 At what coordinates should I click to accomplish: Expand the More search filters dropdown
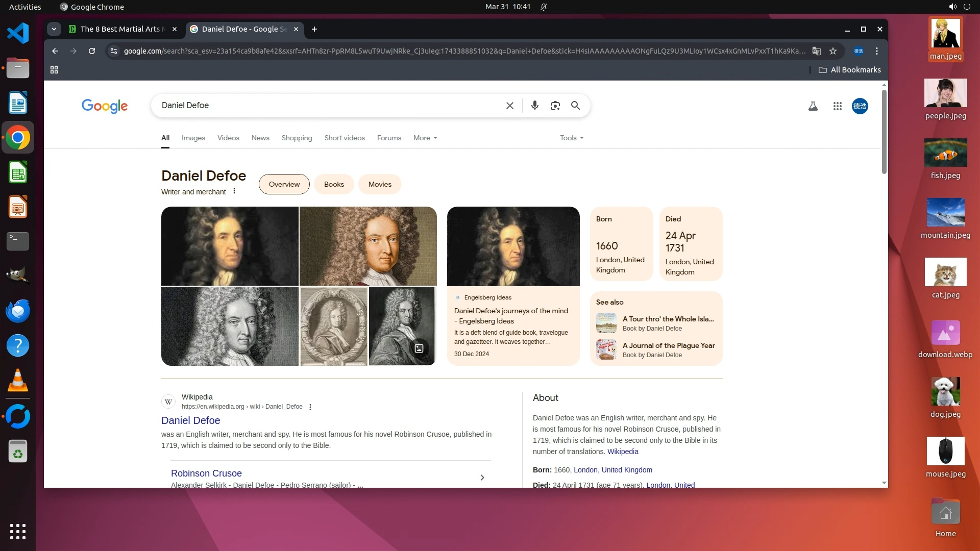coord(425,138)
